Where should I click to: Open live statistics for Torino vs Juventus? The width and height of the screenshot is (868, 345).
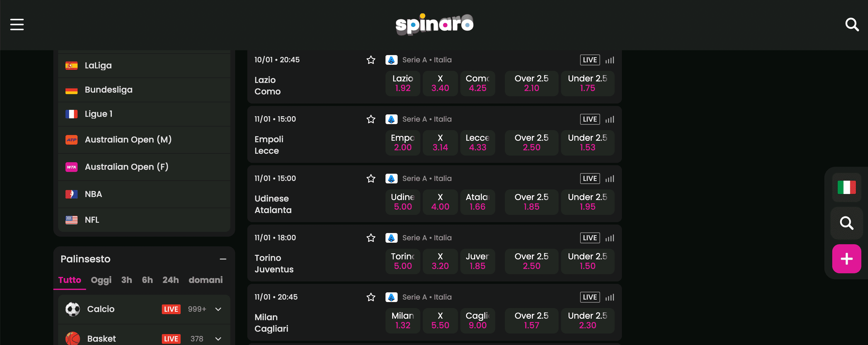click(609, 238)
